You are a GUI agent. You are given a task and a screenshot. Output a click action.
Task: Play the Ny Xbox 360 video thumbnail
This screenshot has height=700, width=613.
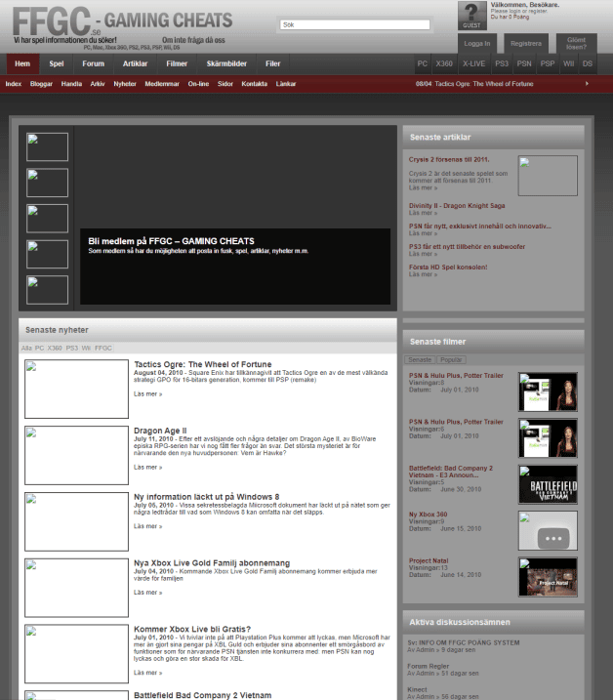[548, 531]
